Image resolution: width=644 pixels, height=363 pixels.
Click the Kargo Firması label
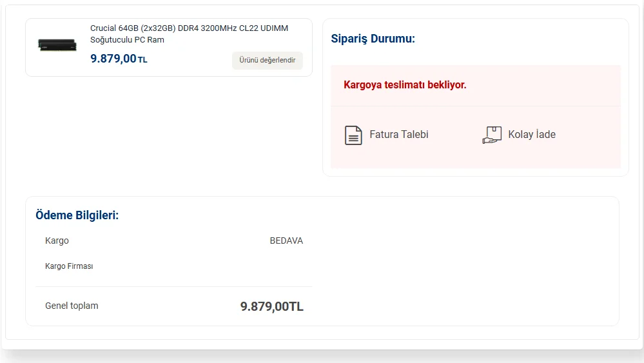tap(69, 266)
